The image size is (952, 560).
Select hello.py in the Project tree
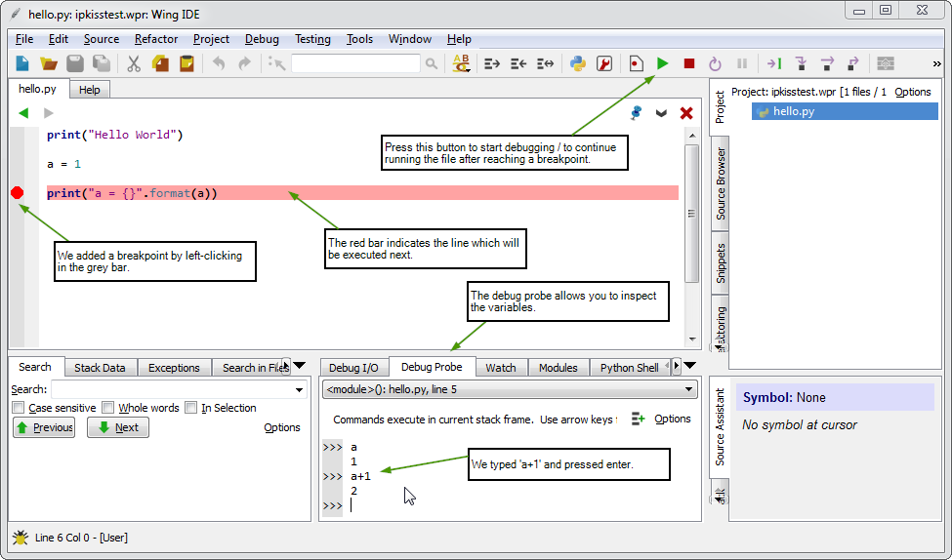(793, 111)
